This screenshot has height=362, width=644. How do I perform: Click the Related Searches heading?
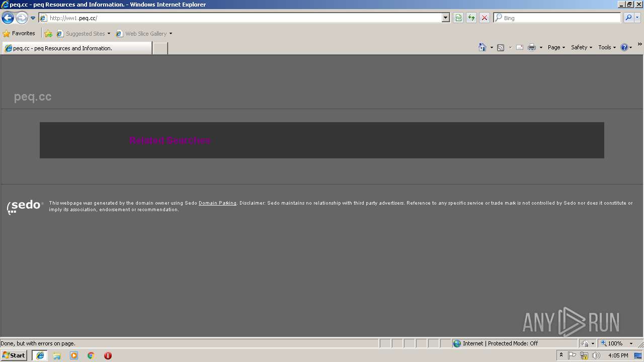click(170, 140)
